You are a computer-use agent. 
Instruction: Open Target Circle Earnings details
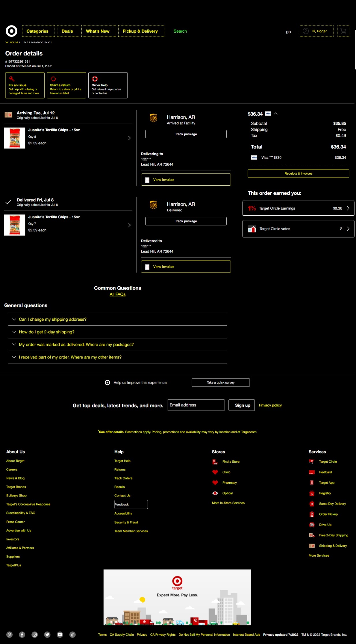(298, 208)
